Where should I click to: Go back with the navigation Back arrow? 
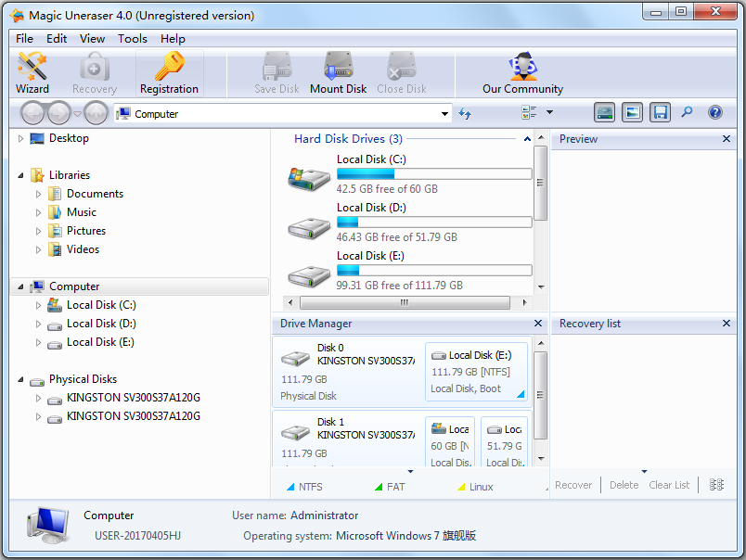click(x=33, y=114)
